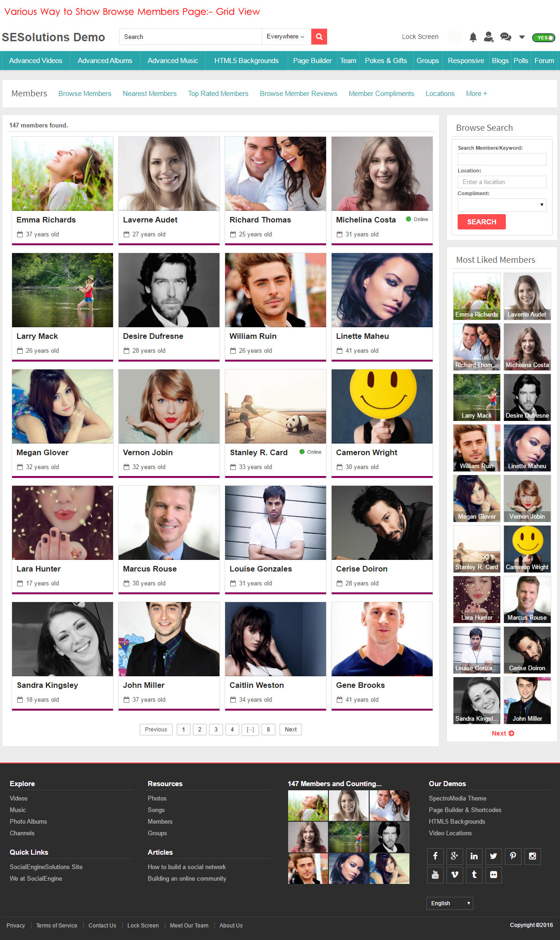Switch to the Nearest Members tab
The image size is (560, 940).
[150, 94]
